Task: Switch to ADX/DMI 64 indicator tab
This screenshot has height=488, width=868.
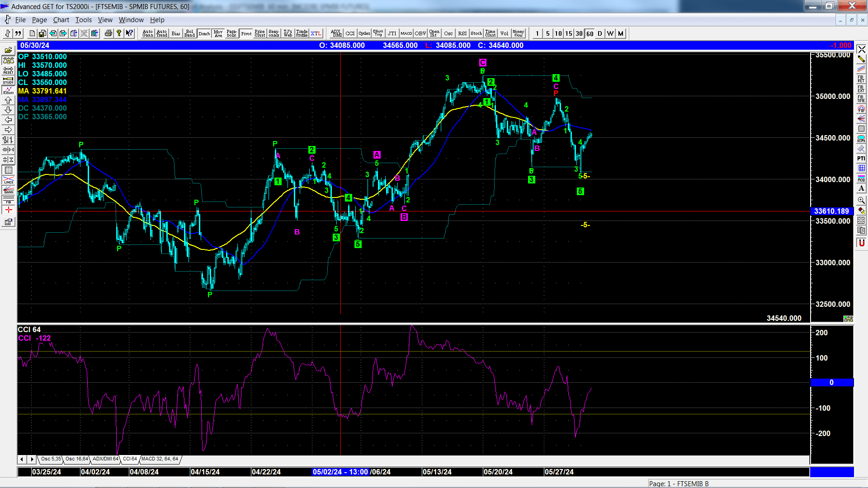Action: pos(105,459)
